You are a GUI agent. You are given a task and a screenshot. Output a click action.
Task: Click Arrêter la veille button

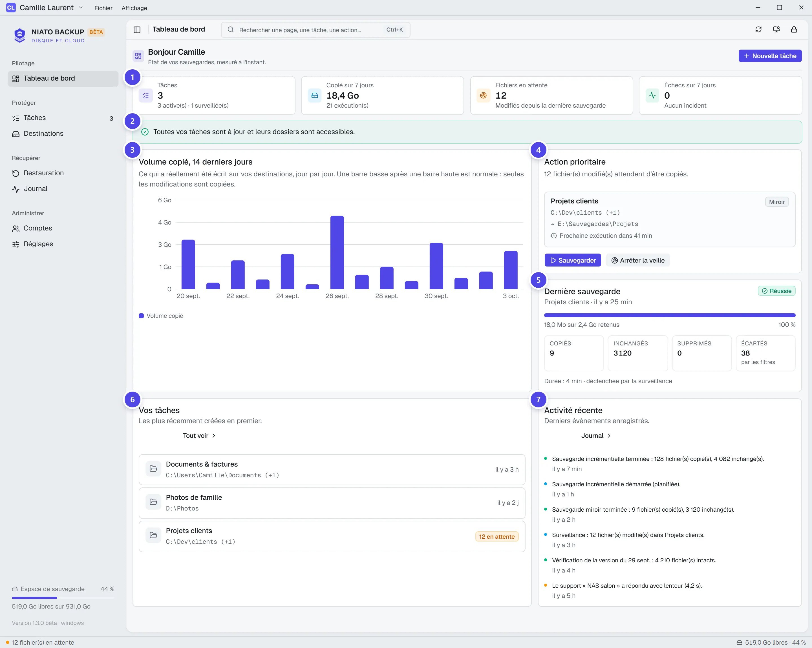pyautogui.click(x=638, y=260)
